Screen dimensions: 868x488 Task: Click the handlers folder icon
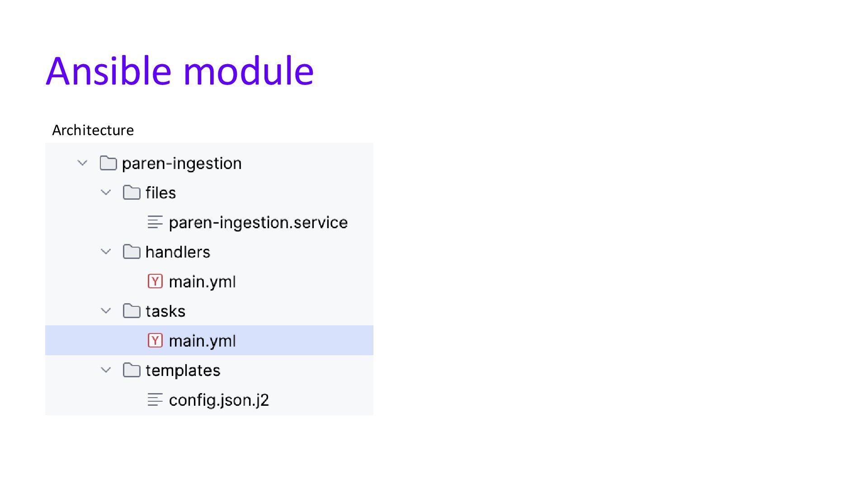(132, 252)
